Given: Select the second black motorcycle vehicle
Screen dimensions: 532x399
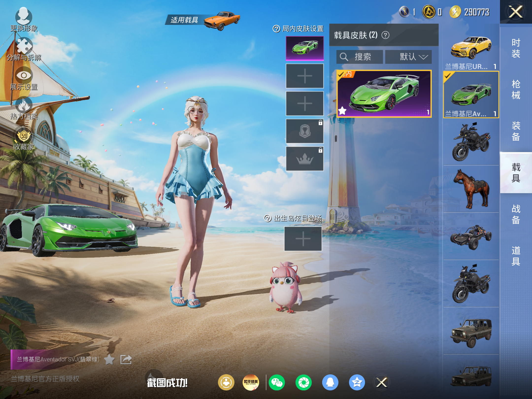Looking at the screenshot, I should (x=471, y=284).
